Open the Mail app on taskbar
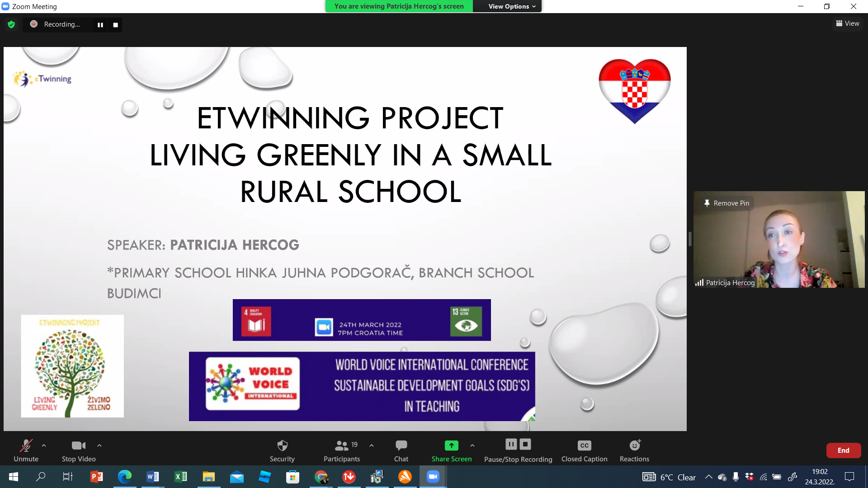Viewport: 868px width, 488px height. point(236,477)
